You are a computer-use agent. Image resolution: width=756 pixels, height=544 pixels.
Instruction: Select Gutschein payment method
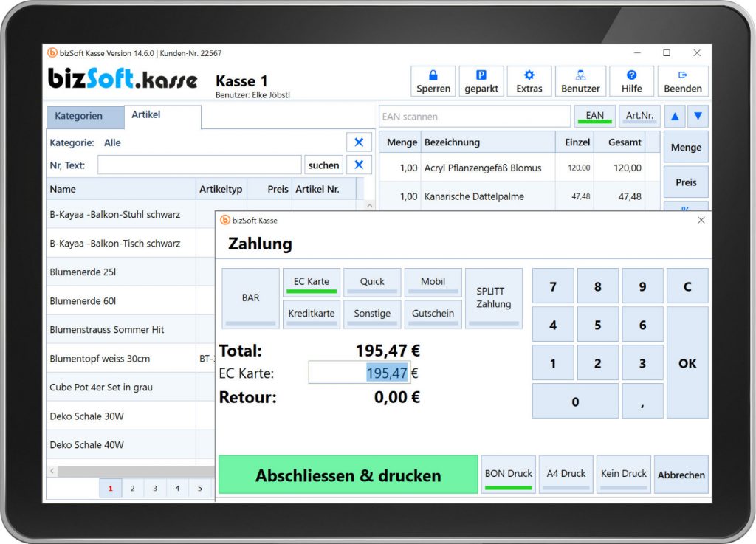(433, 314)
